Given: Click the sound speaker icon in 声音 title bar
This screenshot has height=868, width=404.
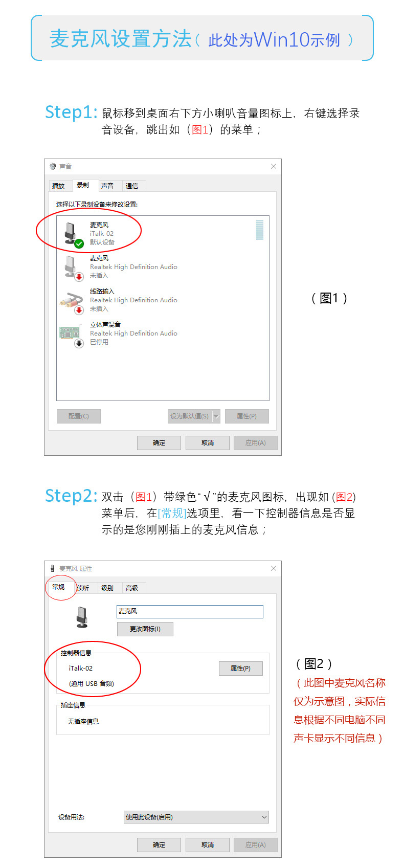Looking at the screenshot, I should tap(53, 166).
